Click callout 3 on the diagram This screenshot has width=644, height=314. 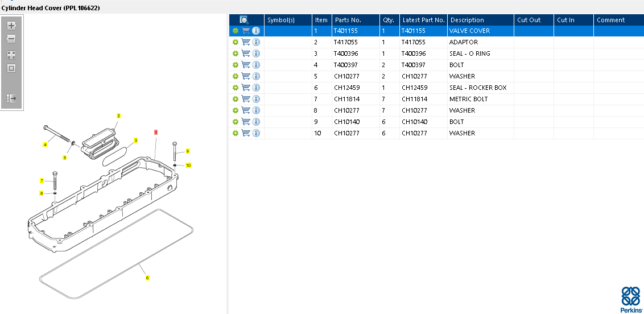pyautogui.click(x=135, y=140)
